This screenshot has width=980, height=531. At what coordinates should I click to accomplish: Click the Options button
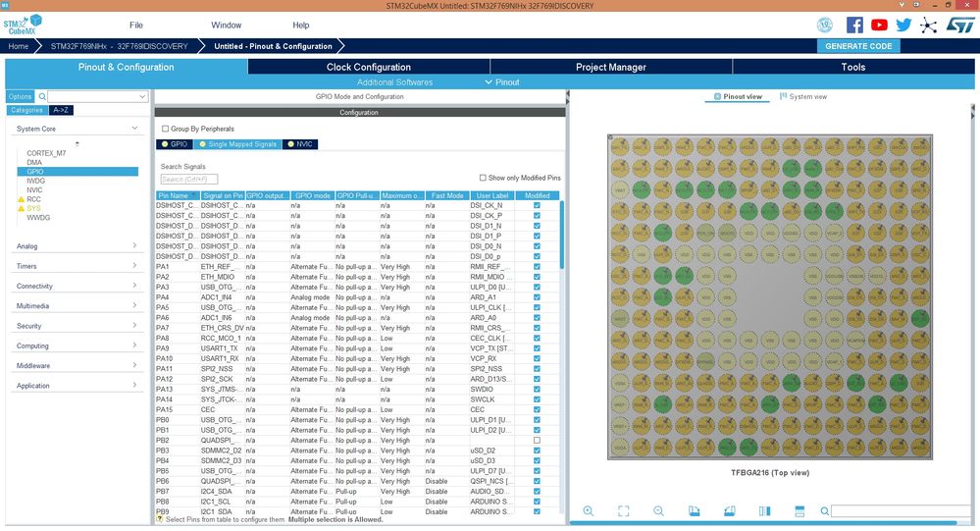pyautogui.click(x=20, y=96)
